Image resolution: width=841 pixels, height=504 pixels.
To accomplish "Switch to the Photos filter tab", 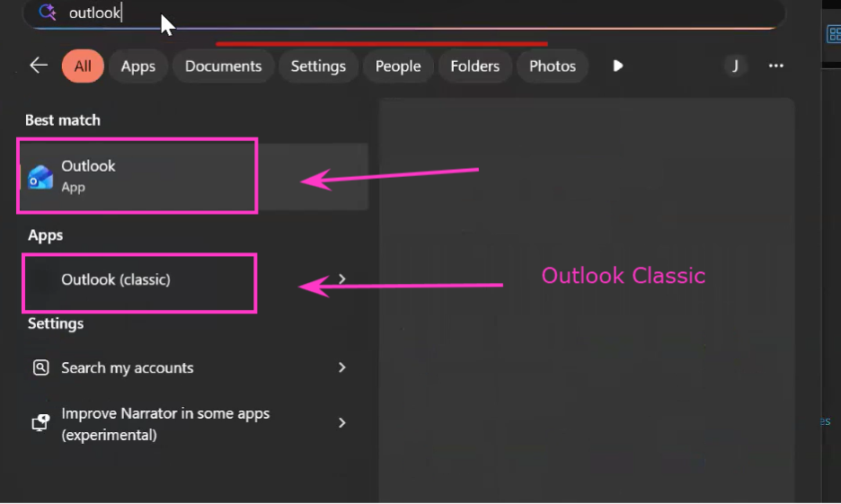I will 553,66.
